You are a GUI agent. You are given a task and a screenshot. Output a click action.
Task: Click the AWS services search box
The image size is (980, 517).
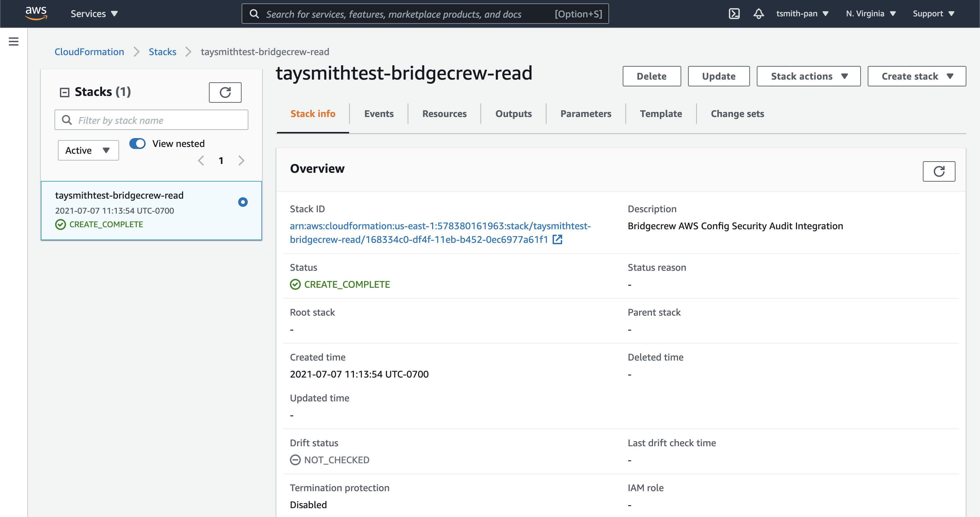click(425, 14)
